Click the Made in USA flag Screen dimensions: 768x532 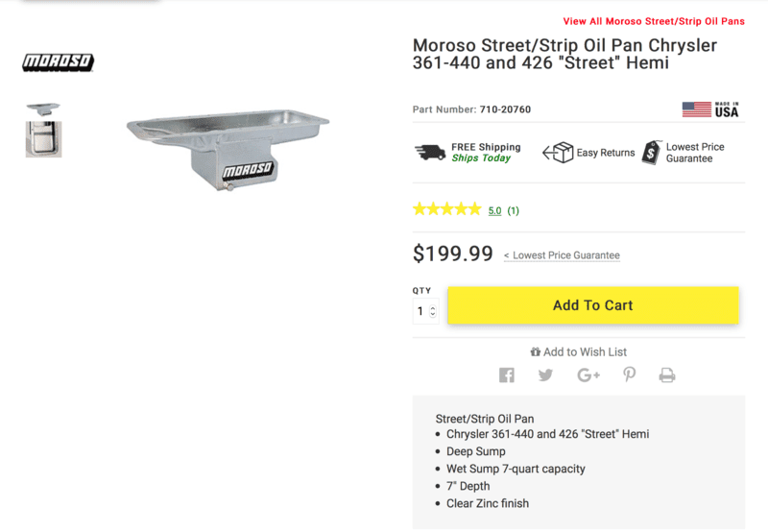click(697, 109)
